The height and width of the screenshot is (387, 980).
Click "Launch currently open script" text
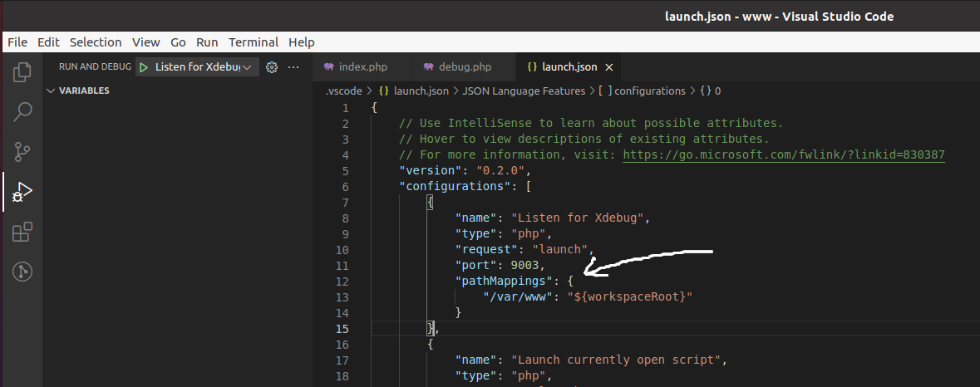coord(616,360)
